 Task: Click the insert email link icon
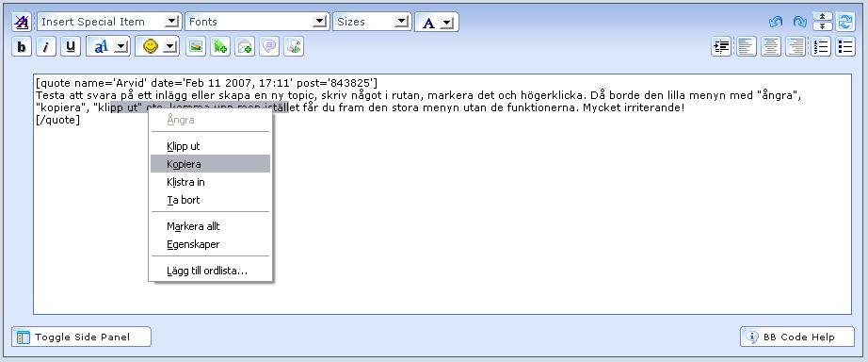point(244,47)
